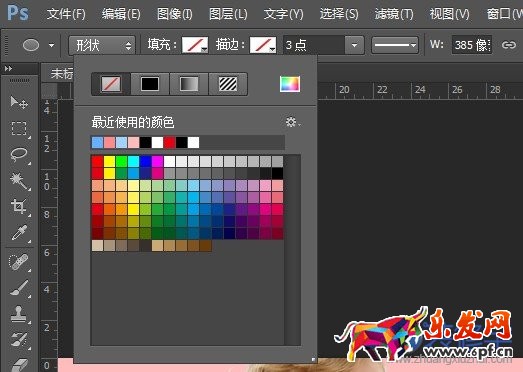
Task: Open the tool preset picker arrow
Action: click(51, 45)
